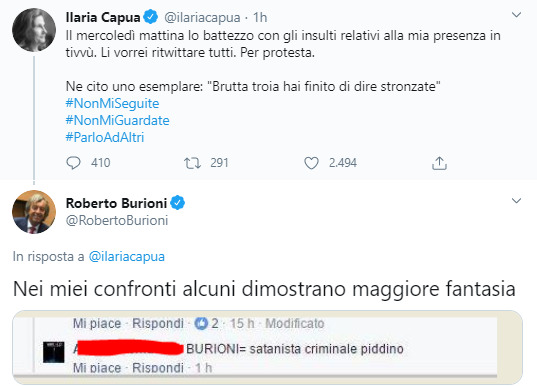
Task: Click the @ilariacapua reply mention link
Action: [x=127, y=257]
